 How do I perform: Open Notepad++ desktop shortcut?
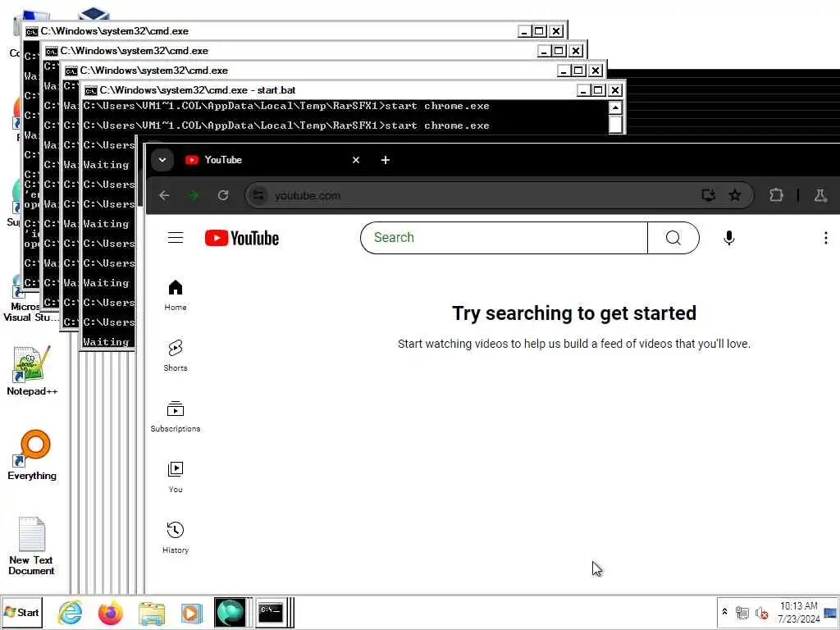pyautogui.click(x=32, y=371)
